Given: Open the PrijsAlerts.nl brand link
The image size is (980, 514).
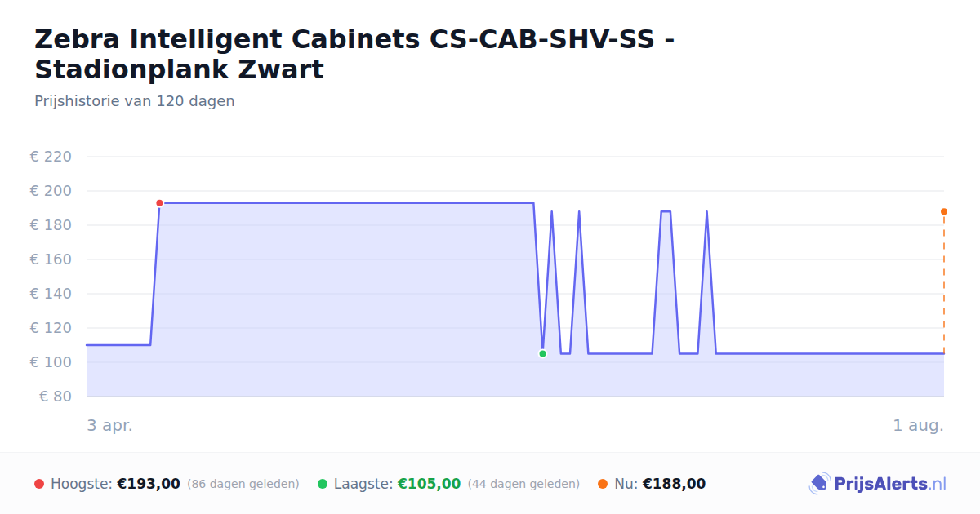Looking at the screenshot, I should pos(877,484).
